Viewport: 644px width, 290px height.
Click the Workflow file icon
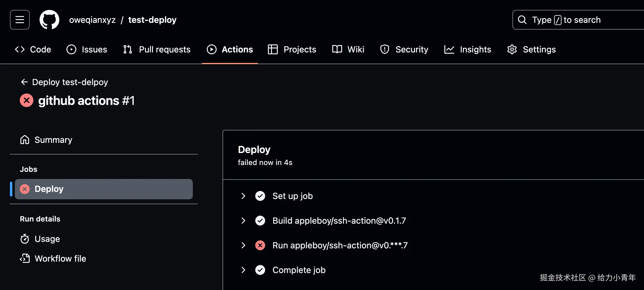pyautogui.click(x=25, y=259)
